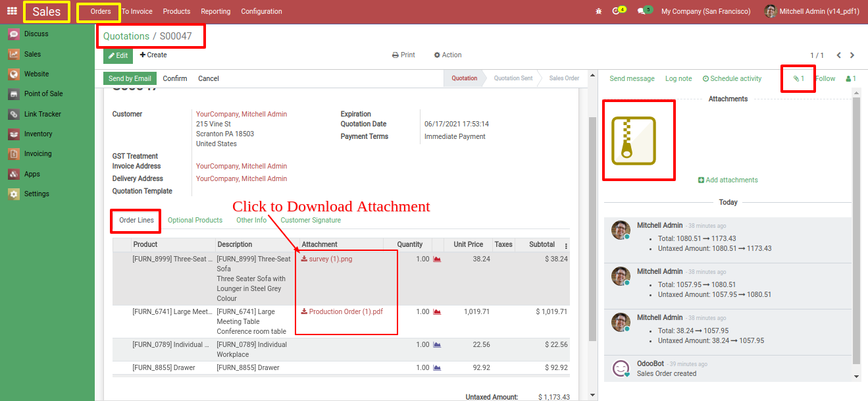The width and height of the screenshot is (868, 401).
Task: Open the order lines column options dots
Action: click(x=565, y=244)
